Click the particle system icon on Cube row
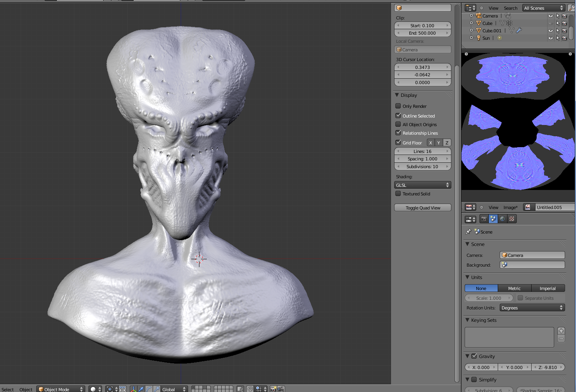Screen dimensions: 576x392 pyautogui.click(x=509, y=23)
